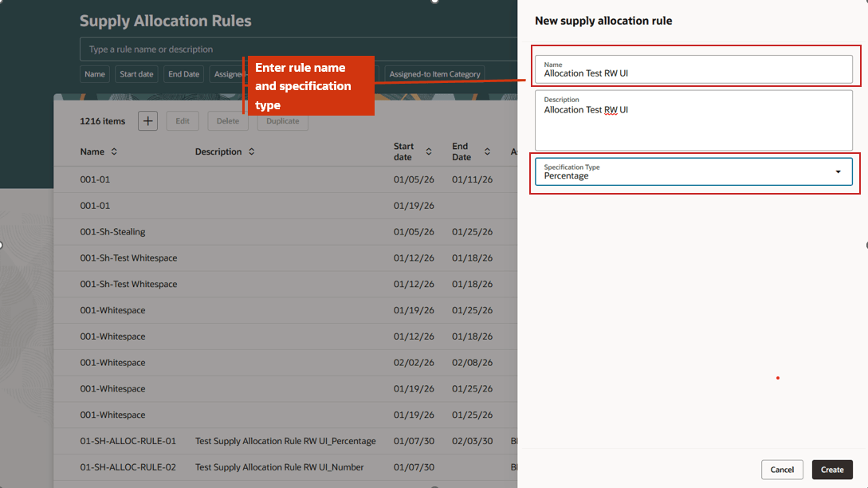This screenshot has width=868, height=488.
Task: Click end date 01/11/26 cell
Action: point(472,179)
